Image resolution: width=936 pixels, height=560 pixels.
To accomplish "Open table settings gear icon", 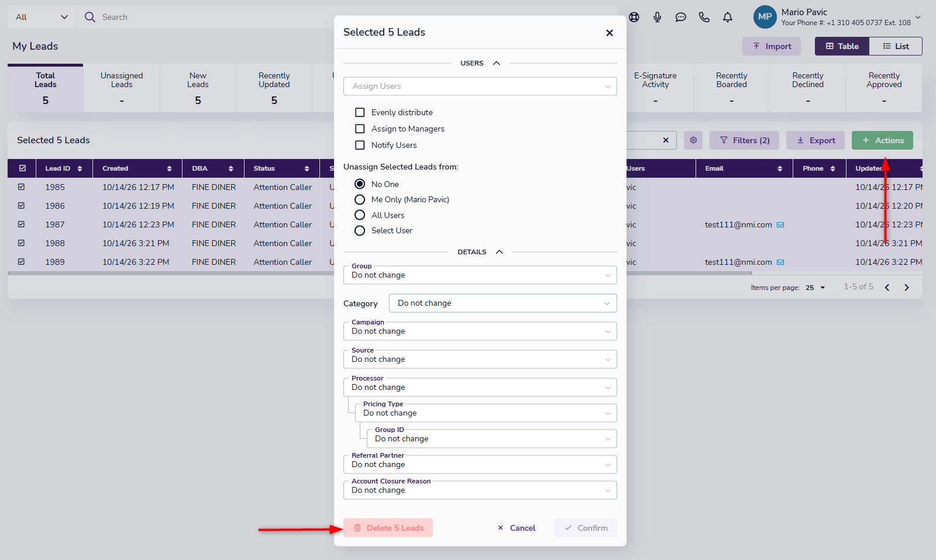I will 693,140.
